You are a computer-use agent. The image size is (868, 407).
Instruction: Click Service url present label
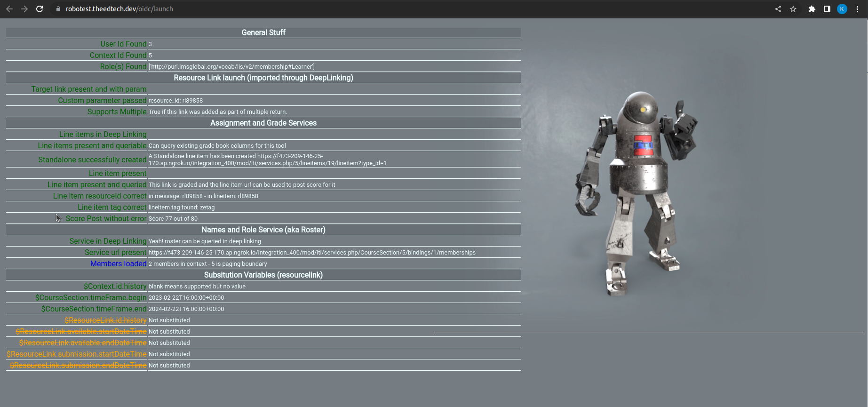[x=116, y=252]
